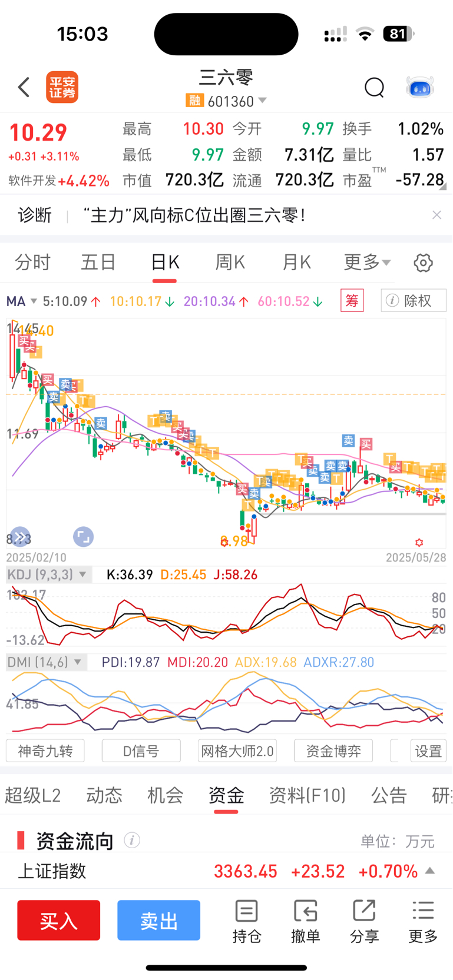Expand the 更多 chart period dropdown

coord(367,262)
